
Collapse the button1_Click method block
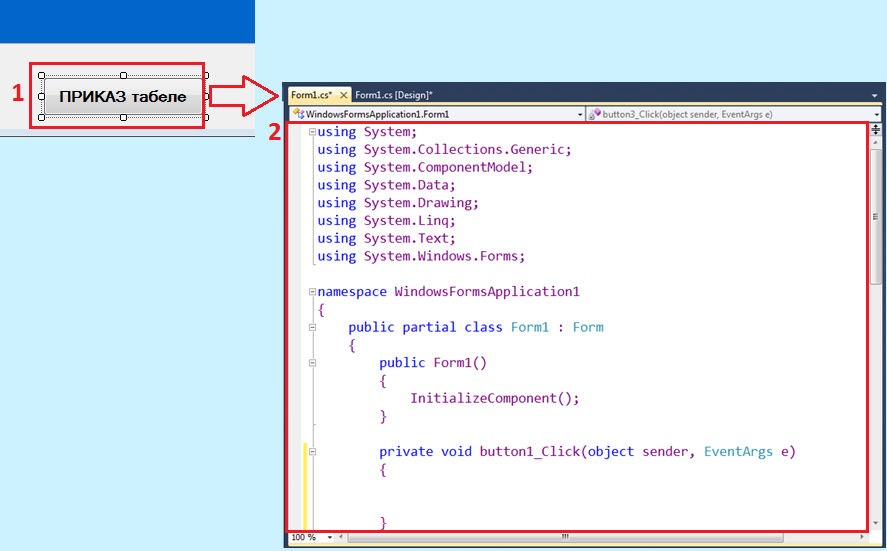[313, 452]
